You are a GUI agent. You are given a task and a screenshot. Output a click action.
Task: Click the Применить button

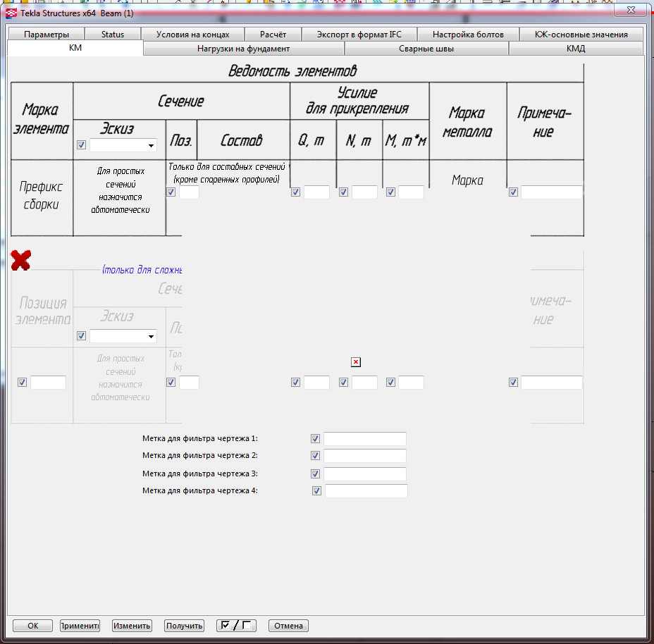(x=80, y=626)
